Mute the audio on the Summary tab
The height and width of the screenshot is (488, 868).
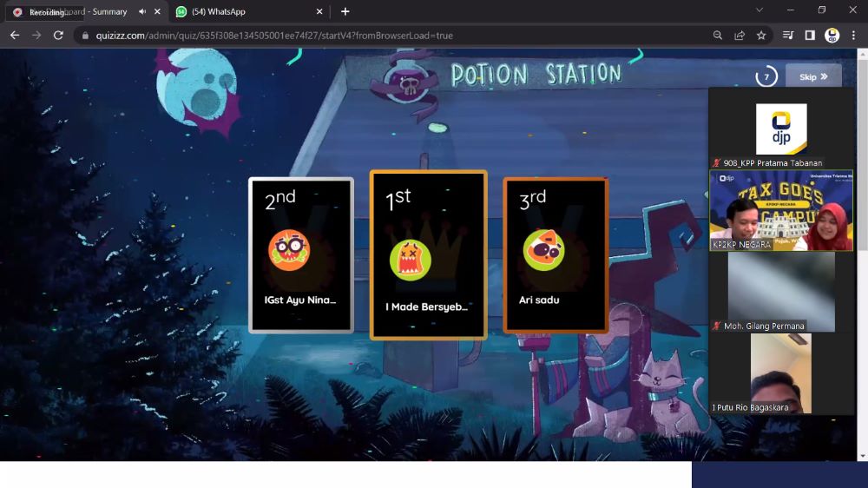[141, 11]
